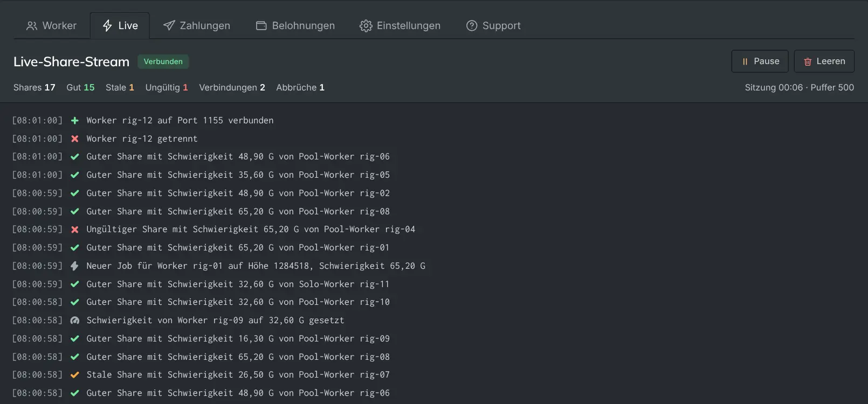Click the check icon for the 08:00:59 rig-08 share
Image resolution: width=868 pixels, height=404 pixels.
click(75, 212)
